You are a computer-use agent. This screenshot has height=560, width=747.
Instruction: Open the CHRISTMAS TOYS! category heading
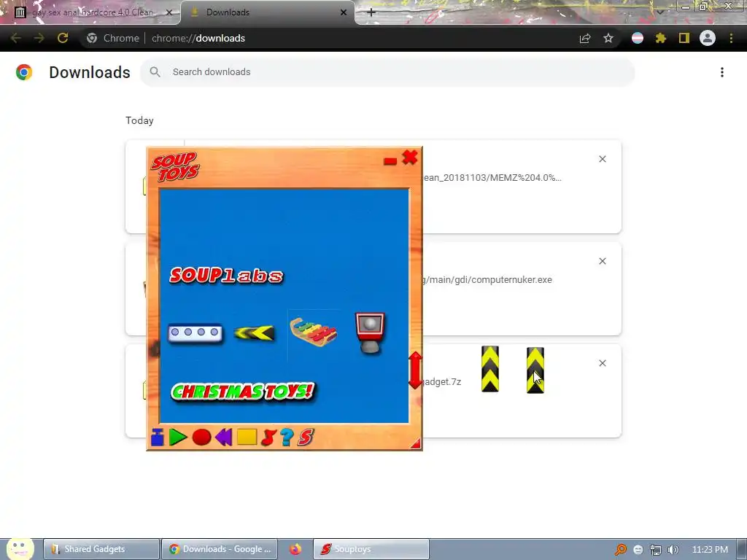point(243,392)
